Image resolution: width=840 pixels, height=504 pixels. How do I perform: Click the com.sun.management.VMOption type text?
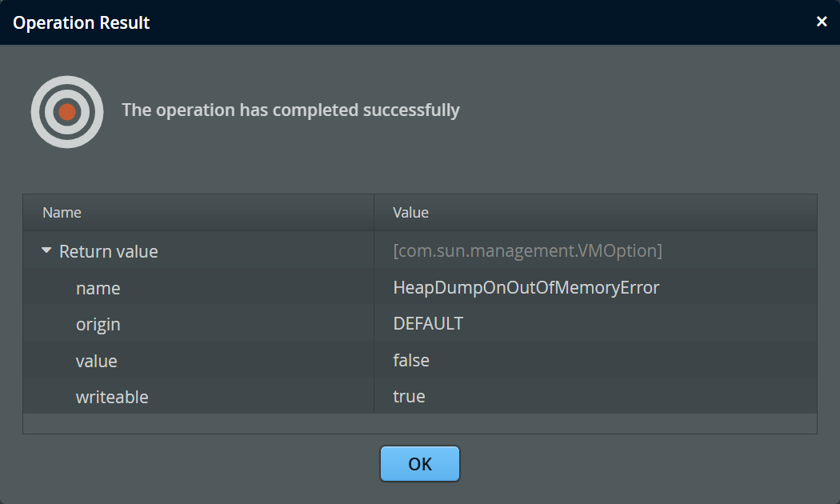[x=527, y=251]
